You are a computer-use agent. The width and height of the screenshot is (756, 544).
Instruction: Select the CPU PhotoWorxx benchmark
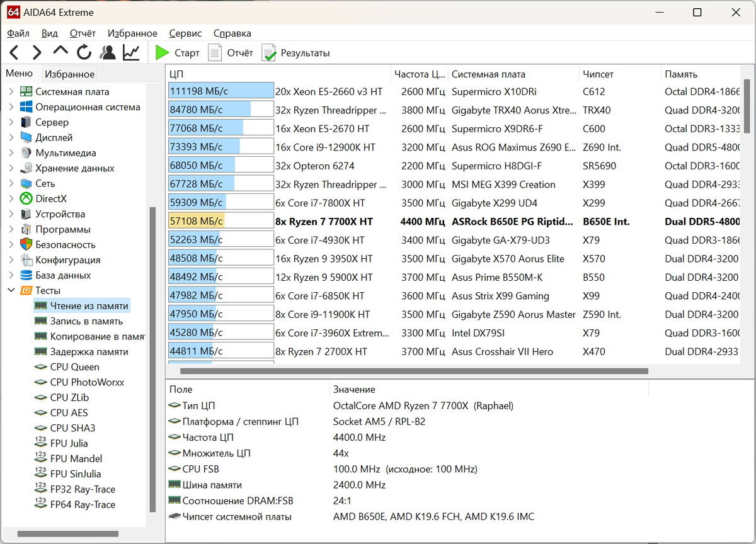pyautogui.click(x=80, y=382)
